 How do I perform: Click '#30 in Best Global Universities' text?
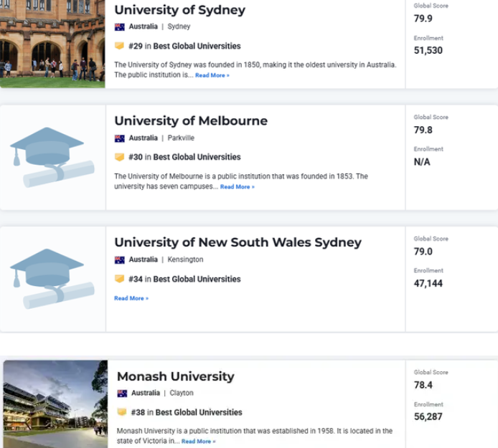(x=184, y=157)
